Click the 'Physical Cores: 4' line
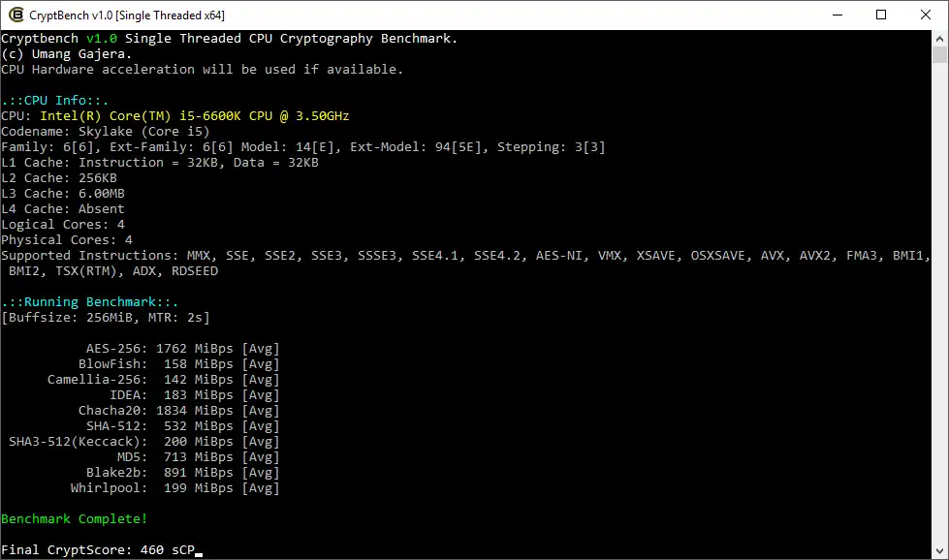The height and width of the screenshot is (560, 949). pyautogui.click(x=67, y=240)
